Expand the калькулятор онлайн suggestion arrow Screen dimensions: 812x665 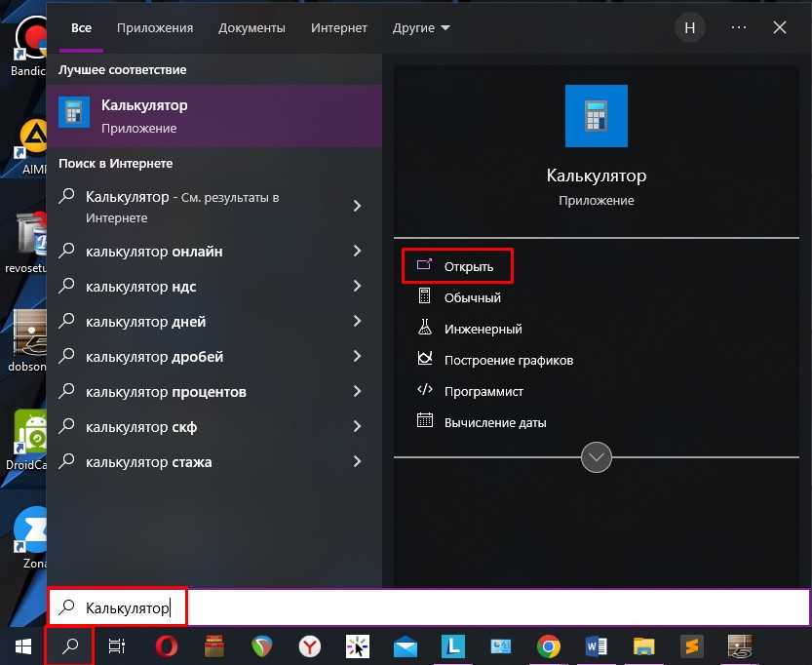(x=357, y=252)
